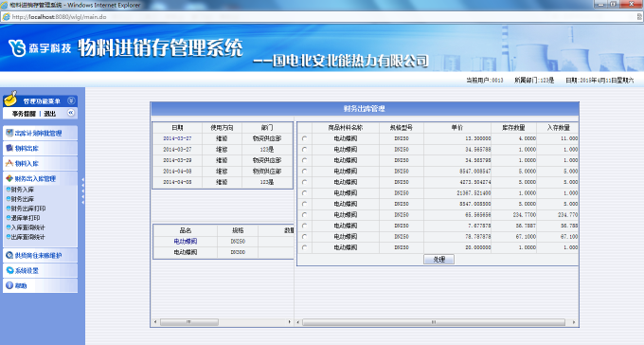Open 供货商往来账维护 via its icon
The image size is (644, 345).
[9, 255]
